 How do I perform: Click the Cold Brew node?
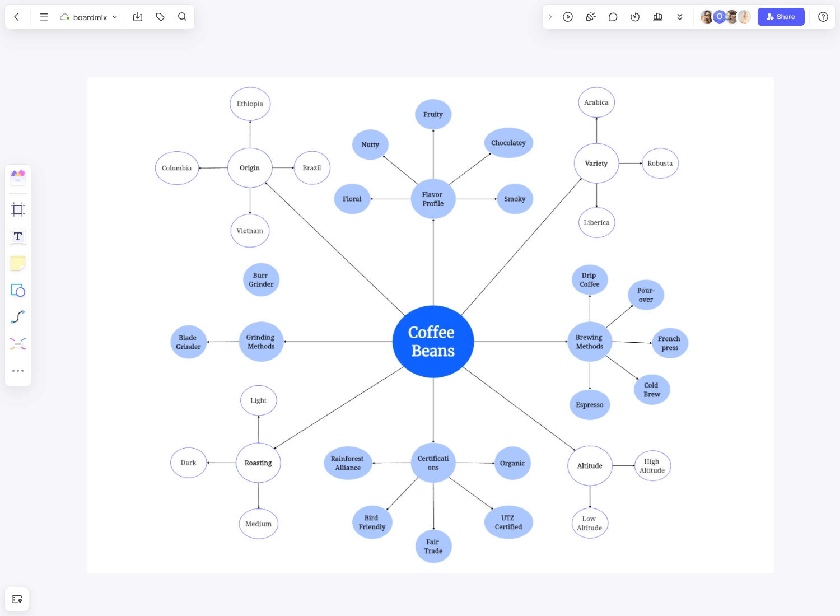click(652, 390)
